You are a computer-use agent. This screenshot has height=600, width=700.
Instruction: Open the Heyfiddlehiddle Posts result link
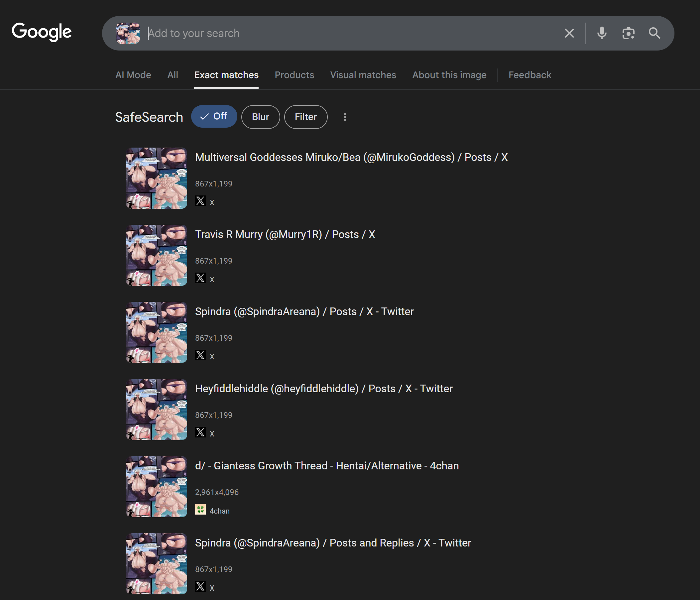pos(323,389)
